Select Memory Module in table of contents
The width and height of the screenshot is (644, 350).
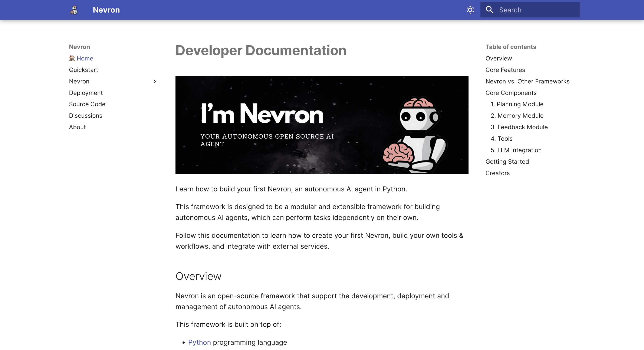click(517, 116)
